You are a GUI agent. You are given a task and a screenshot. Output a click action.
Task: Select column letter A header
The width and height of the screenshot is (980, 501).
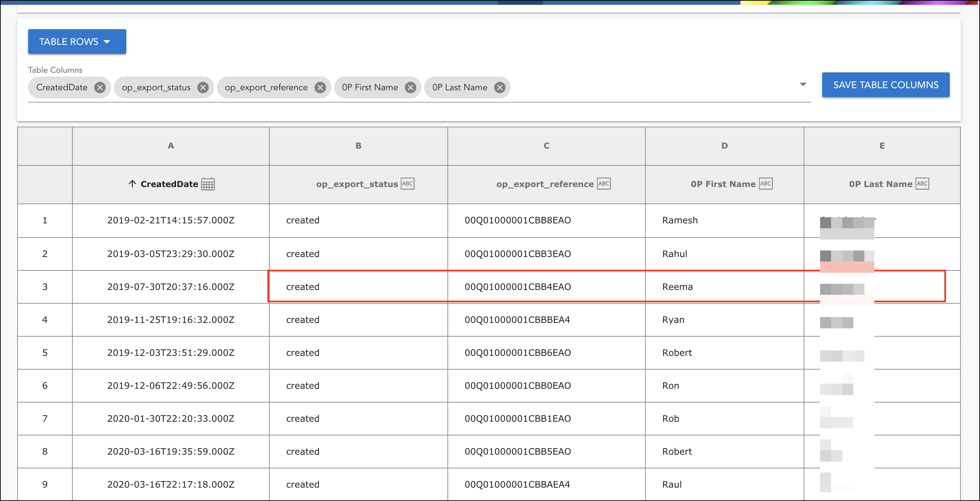tap(171, 146)
